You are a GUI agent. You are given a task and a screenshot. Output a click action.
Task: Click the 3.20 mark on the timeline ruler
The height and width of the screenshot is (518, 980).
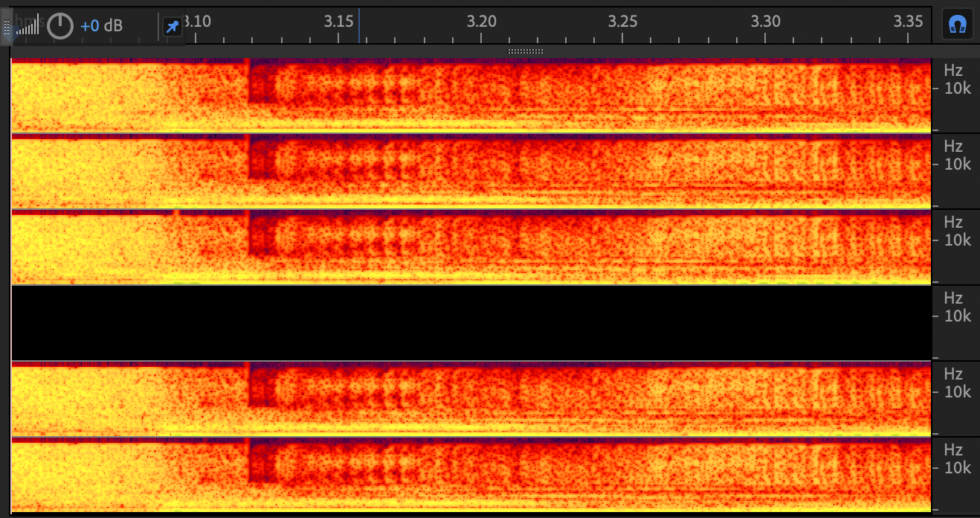[x=481, y=22]
